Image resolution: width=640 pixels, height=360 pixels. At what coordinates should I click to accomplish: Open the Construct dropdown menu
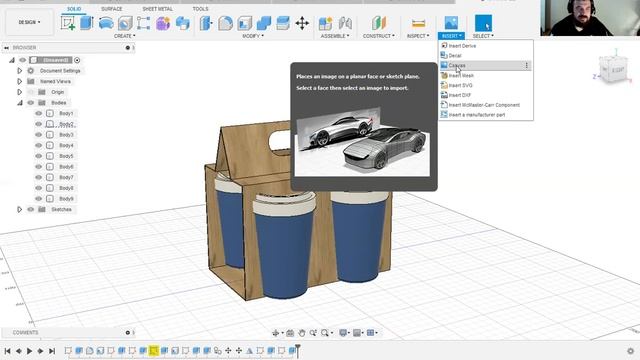coord(379,36)
